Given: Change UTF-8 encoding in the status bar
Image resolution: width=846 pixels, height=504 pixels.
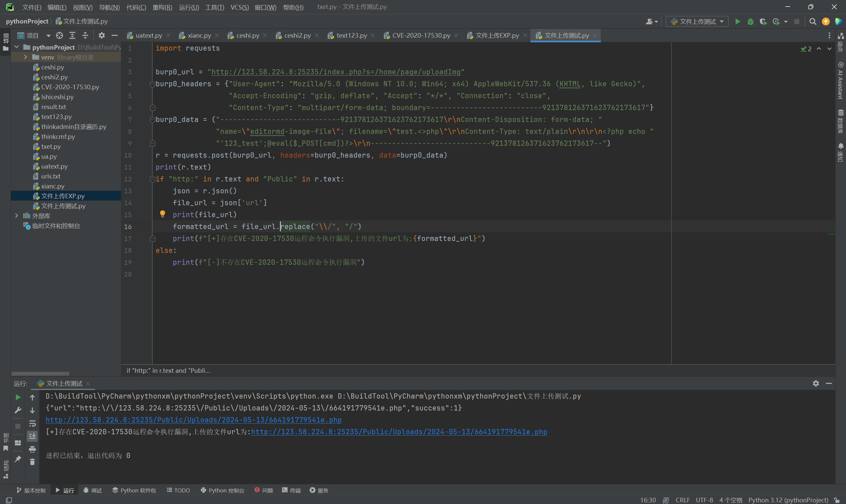Looking at the screenshot, I should pyautogui.click(x=704, y=500).
